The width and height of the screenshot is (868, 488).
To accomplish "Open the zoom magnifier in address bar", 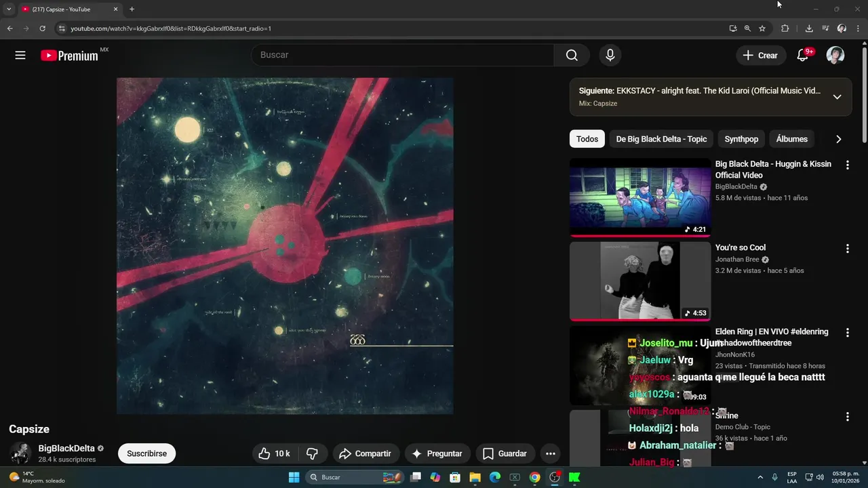I will [x=747, y=28].
